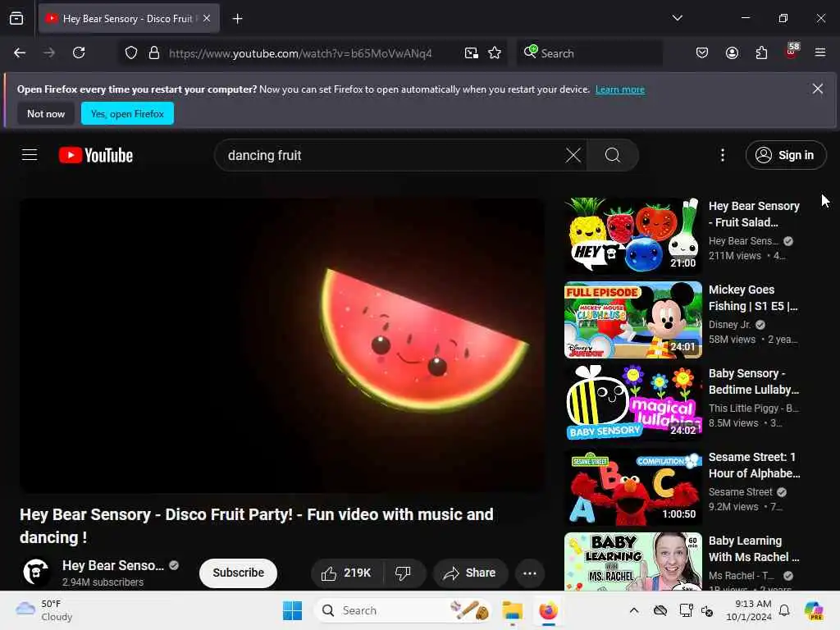
Task: Open extension badge showing 58
Action: pyautogui.click(x=792, y=52)
